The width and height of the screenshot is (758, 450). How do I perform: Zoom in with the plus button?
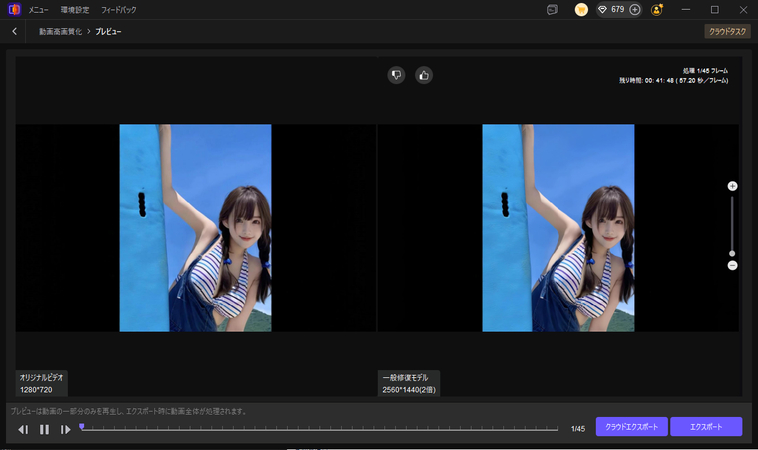point(732,186)
